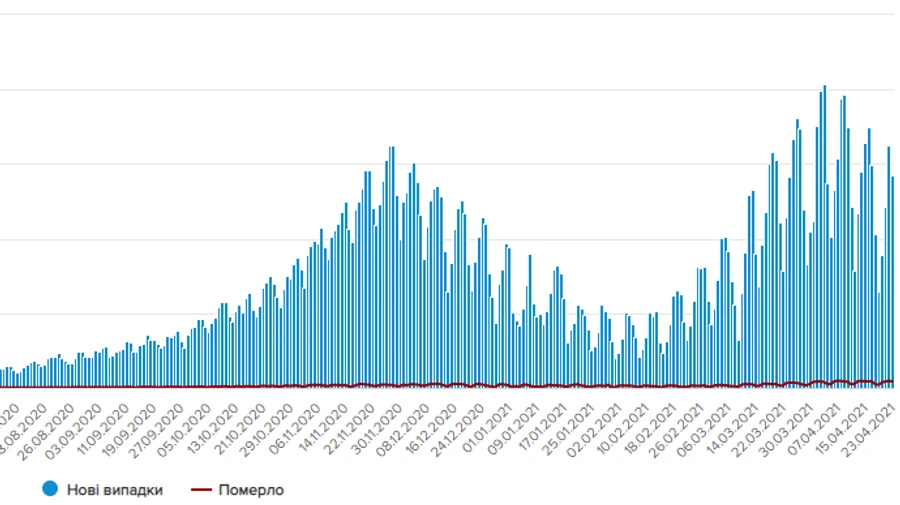
Task: Click the dark red line legend marker
Action: 203,490
